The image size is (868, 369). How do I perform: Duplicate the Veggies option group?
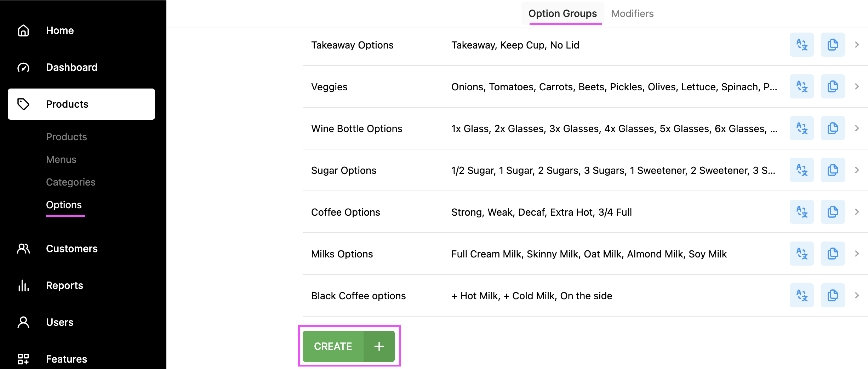tap(833, 86)
